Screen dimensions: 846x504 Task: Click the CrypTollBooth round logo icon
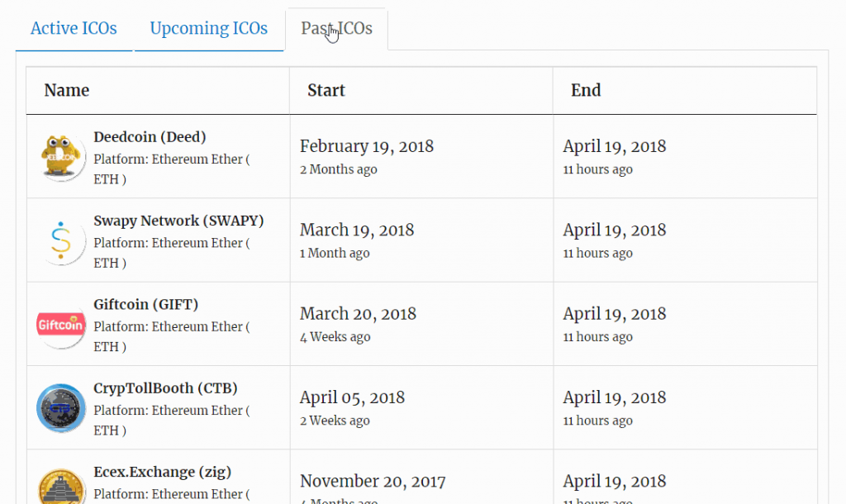pos(61,408)
